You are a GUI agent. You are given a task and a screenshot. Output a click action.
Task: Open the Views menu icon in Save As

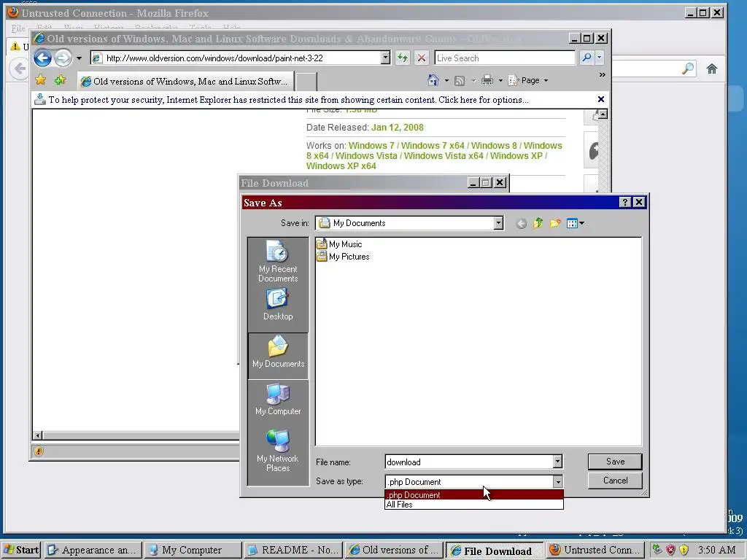coord(575,223)
